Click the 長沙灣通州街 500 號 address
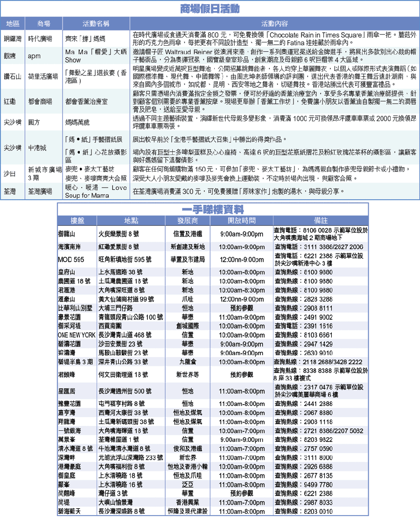Screen dimensions: 420x518 (125, 391)
